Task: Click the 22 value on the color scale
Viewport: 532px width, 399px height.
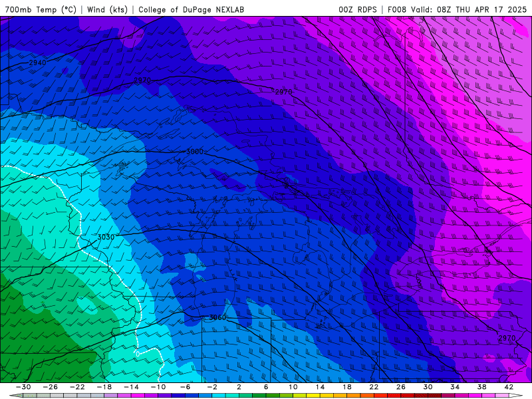Action: click(374, 387)
